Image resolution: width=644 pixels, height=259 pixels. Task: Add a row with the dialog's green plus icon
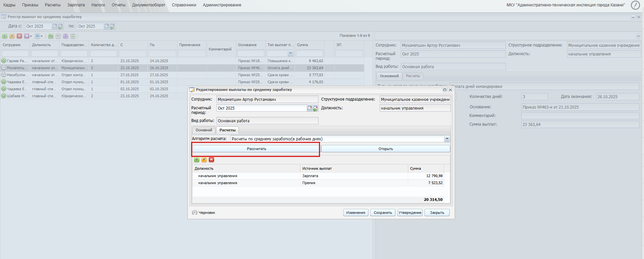tap(197, 160)
